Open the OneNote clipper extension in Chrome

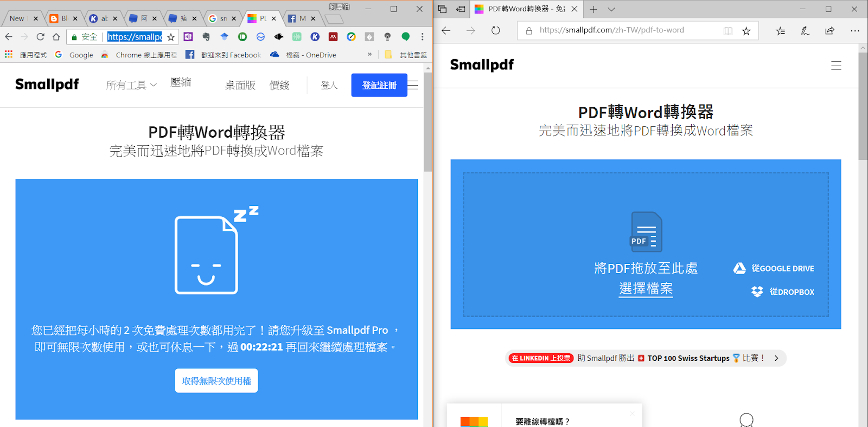pos(188,37)
